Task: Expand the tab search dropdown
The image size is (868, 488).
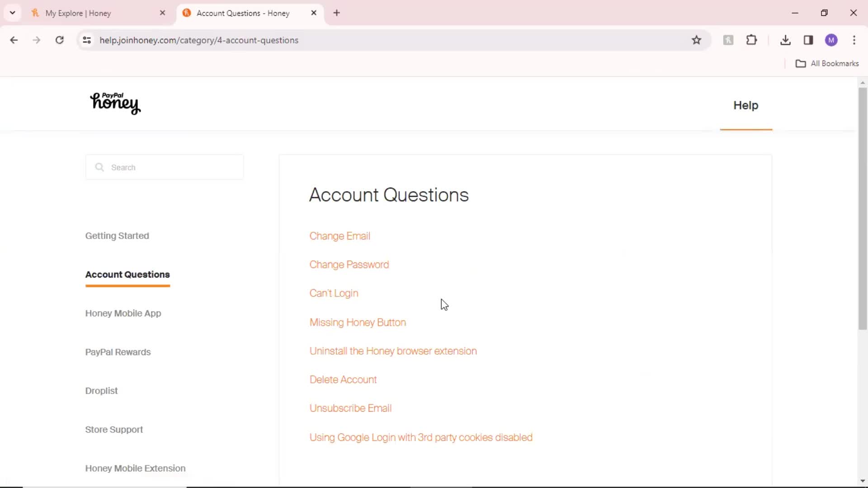Action: coord(13,13)
